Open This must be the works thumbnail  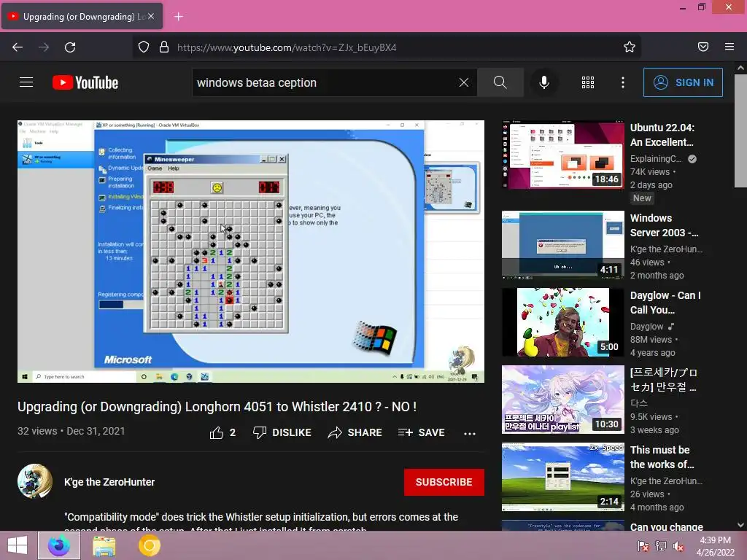562,477
